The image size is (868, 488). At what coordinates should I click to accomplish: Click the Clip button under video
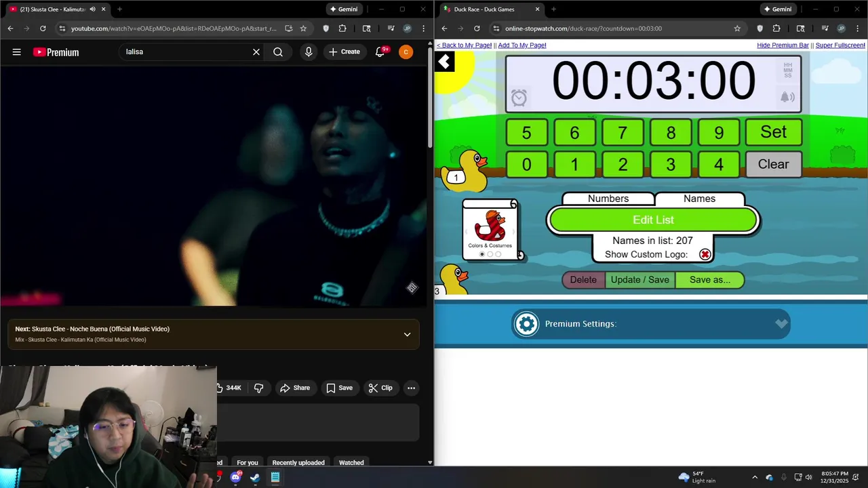380,388
